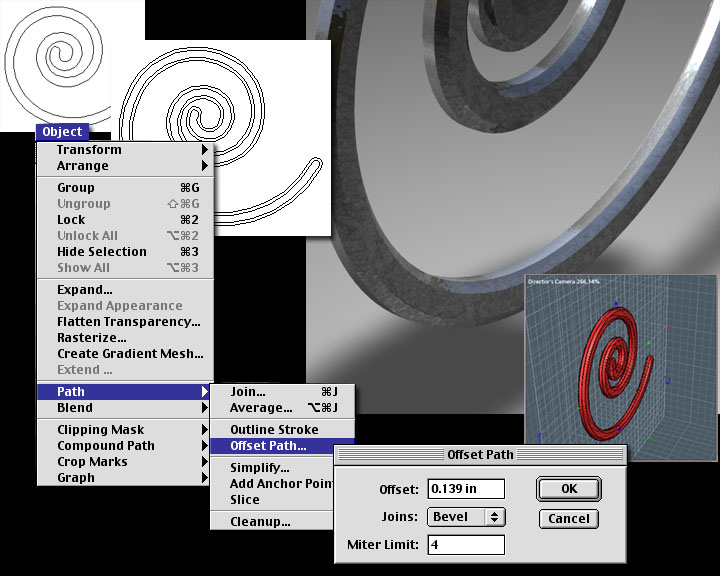Select Create Gradient Mesh...
This screenshot has height=576, width=720.
(x=130, y=354)
